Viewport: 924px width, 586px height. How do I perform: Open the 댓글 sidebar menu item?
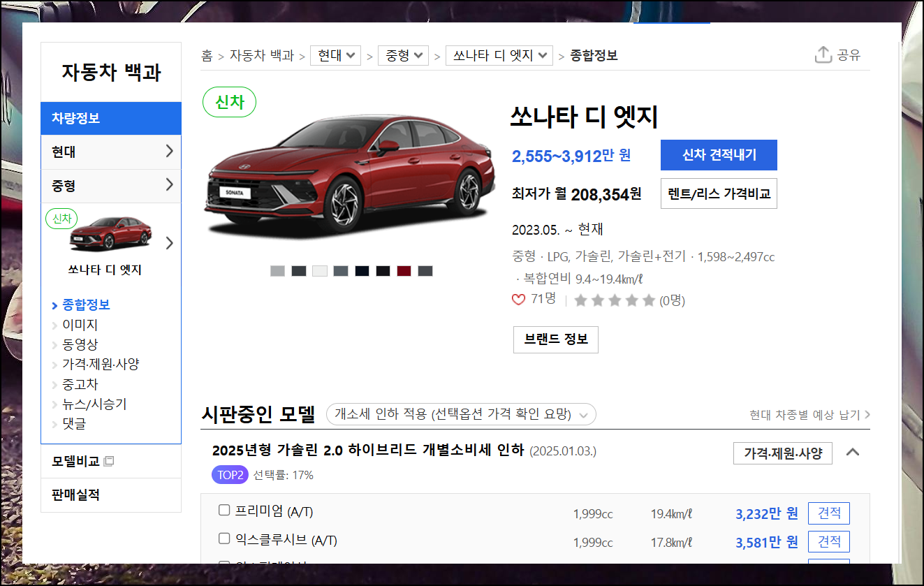74,423
